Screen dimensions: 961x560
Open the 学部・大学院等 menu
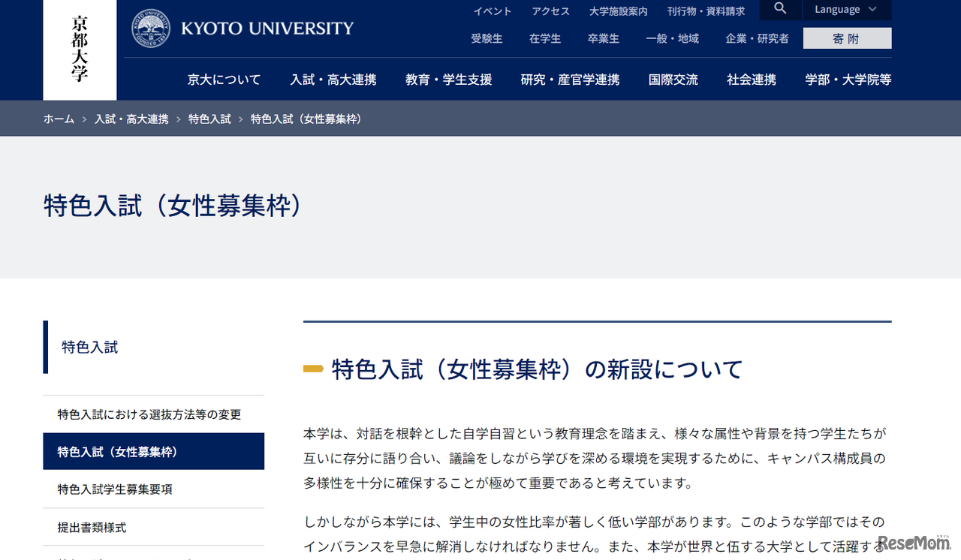tap(848, 80)
